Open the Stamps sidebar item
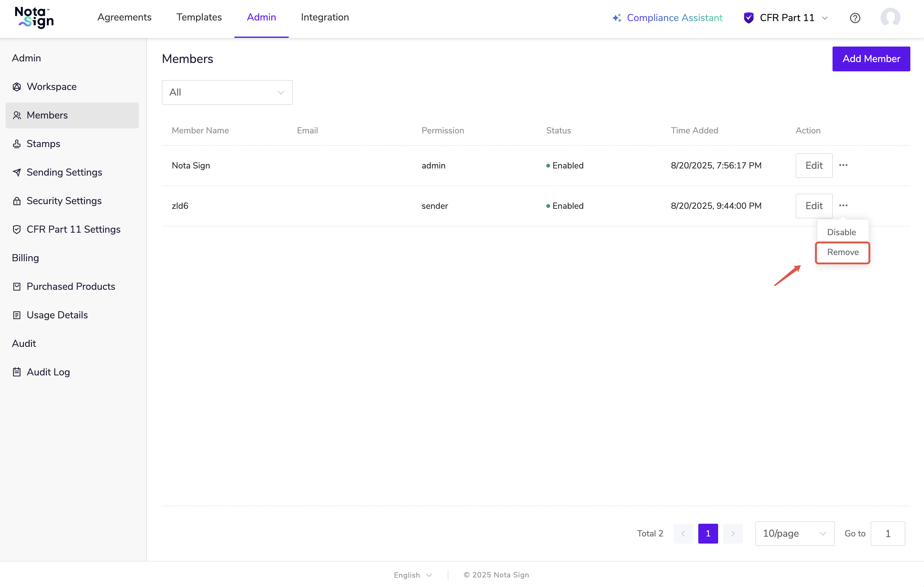Screen dimensions: 924x587 43,144
